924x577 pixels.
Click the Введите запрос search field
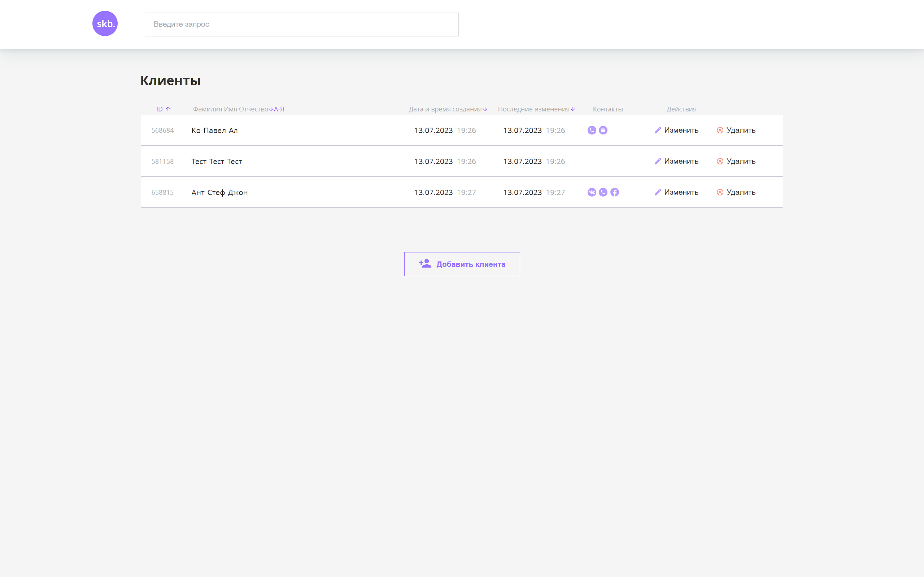click(x=301, y=24)
